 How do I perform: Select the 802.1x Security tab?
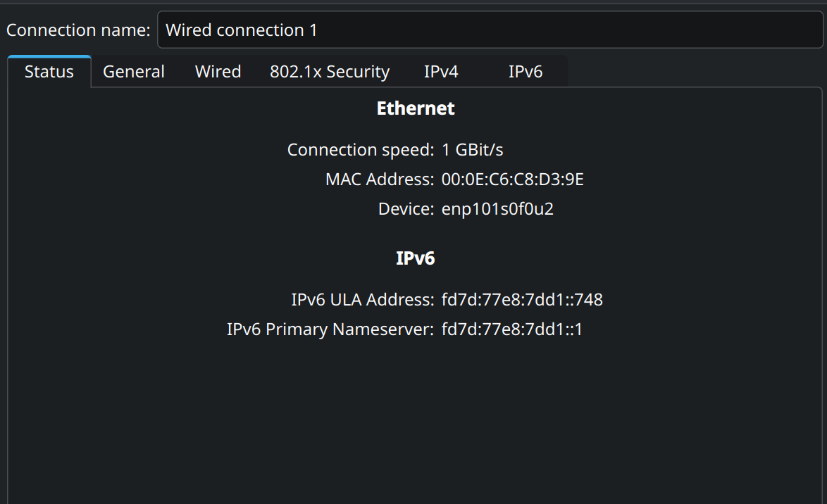coord(330,72)
